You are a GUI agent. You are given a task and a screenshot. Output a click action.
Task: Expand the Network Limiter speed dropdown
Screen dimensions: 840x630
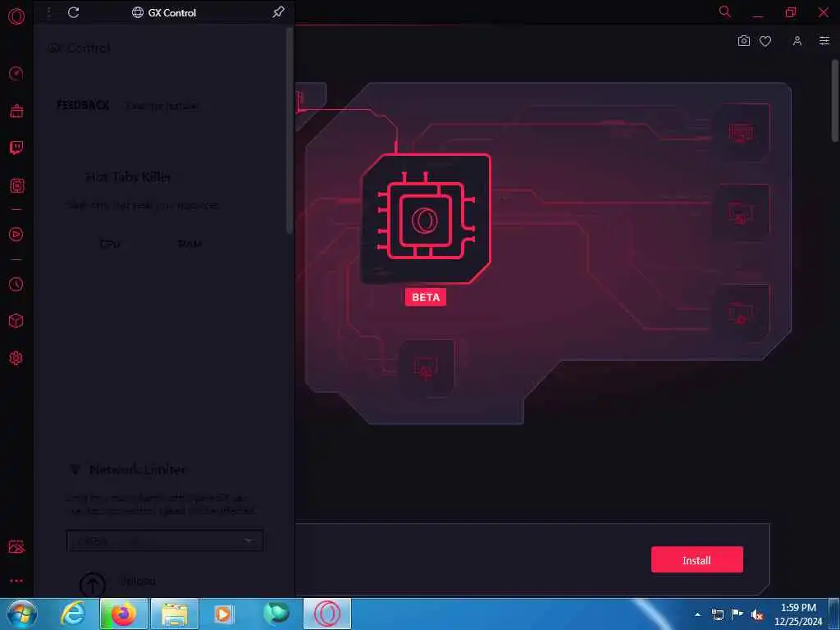[x=165, y=541]
